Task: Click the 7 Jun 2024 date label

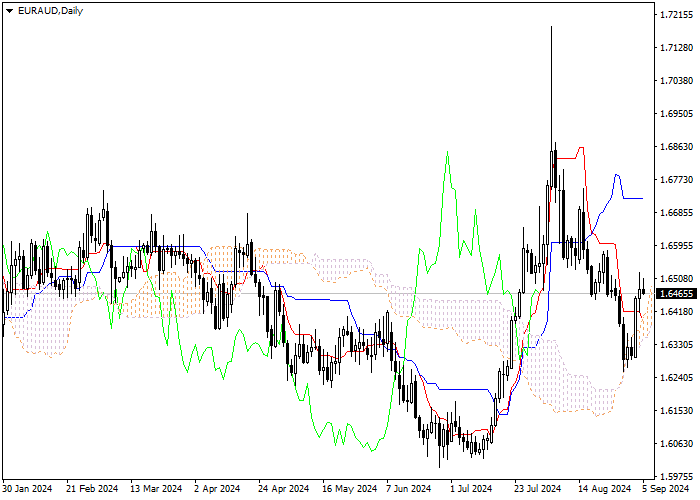Action: click(x=408, y=489)
